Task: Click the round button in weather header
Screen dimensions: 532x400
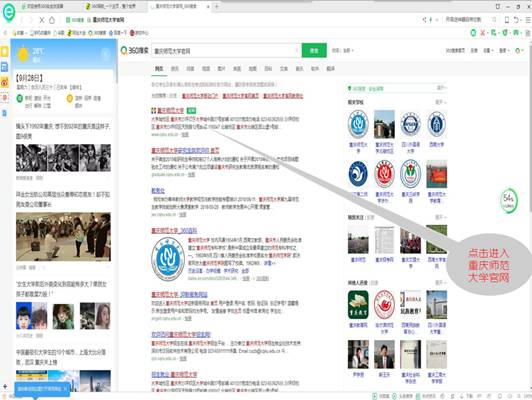Action: coord(106,54)
